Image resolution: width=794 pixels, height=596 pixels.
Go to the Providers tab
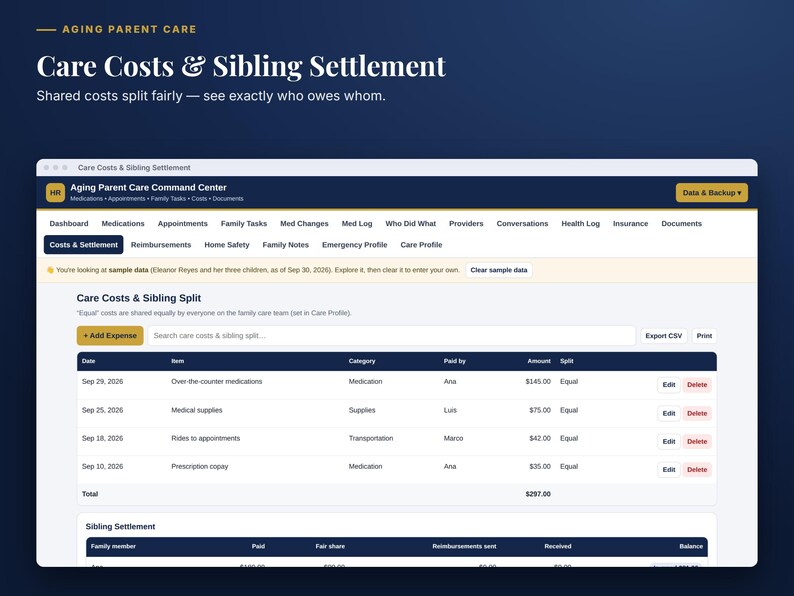466,223
